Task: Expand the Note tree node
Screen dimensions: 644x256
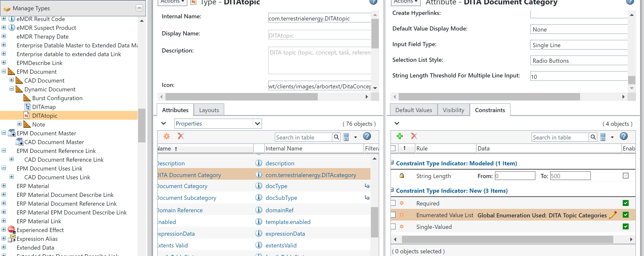Action: [19, 124]
